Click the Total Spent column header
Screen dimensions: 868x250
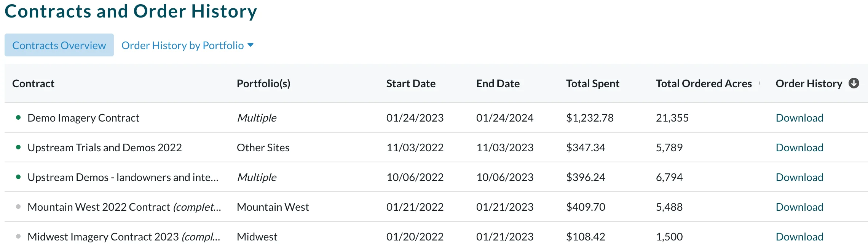pyautogui.click(x=592, y=83)
